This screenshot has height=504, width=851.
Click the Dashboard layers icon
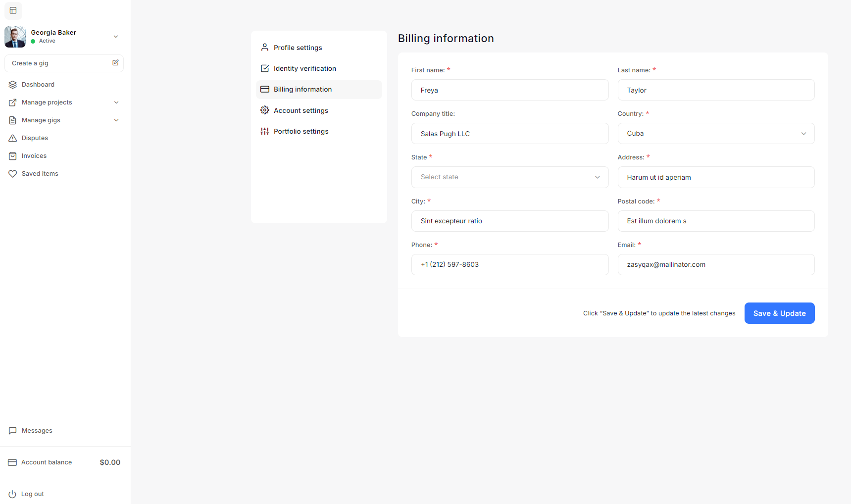(13, 85)
